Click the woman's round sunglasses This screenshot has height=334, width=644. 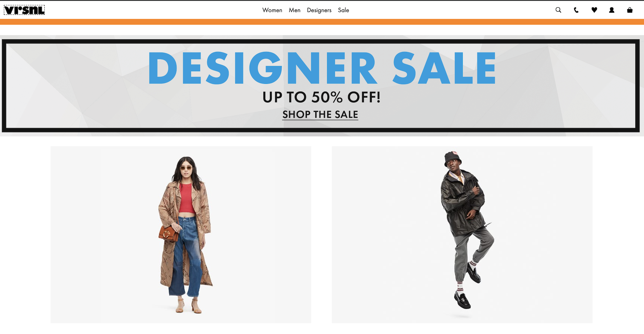[186, 168]
